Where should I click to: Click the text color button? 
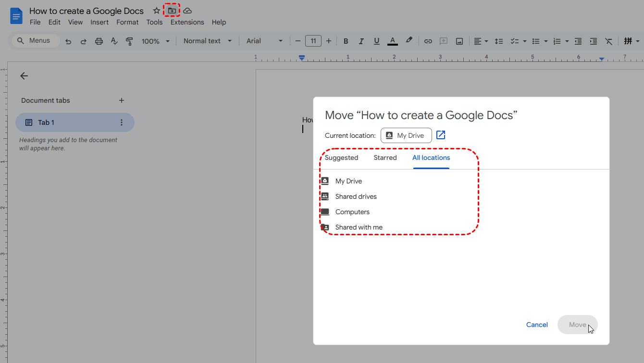393,41
